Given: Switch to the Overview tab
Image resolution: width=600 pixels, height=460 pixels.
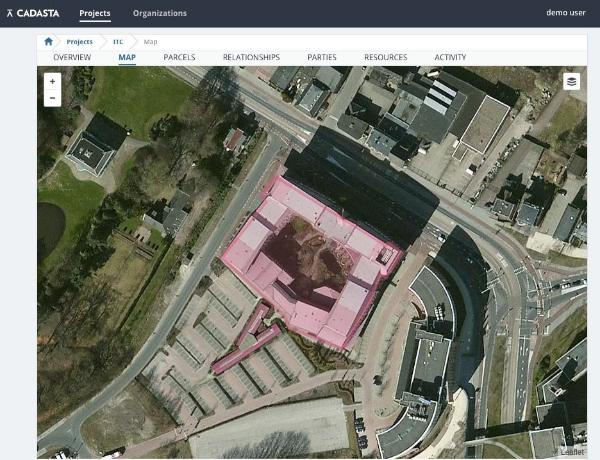Looking at the screenshot, I should click(x=72, y=58).
